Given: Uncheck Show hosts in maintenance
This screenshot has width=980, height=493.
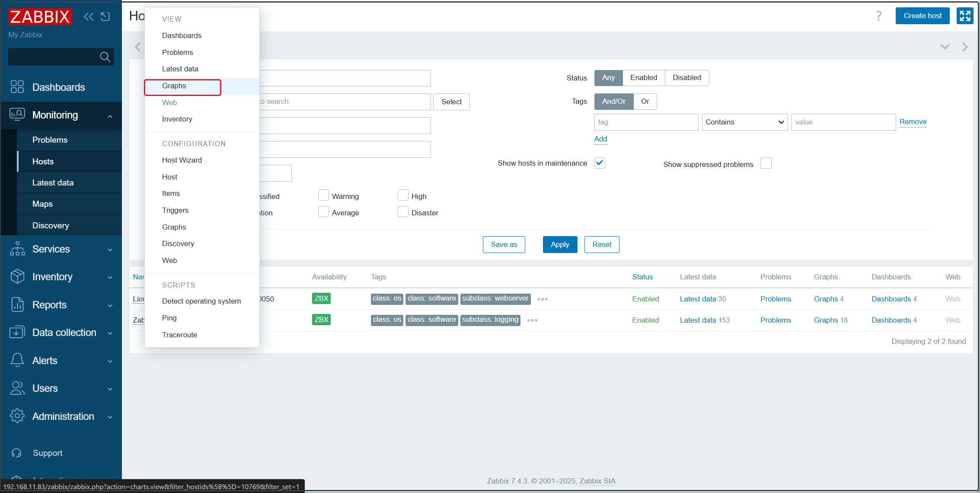Looking at the screenshot, I should point(600,163).
